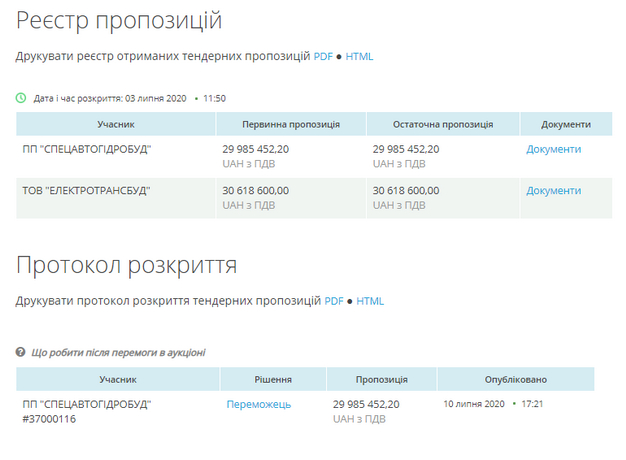Click "Що робити після перемоги в аукціоні" help link
Screen dimensions: 626x460
[x=118, y=353]
